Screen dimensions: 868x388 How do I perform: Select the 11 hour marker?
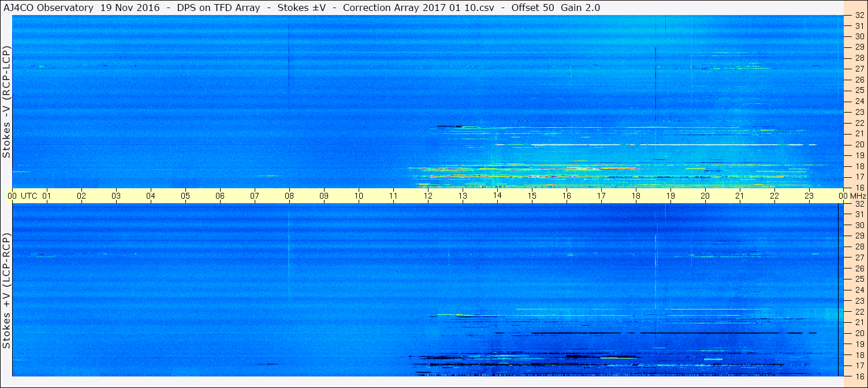point(394,196)
